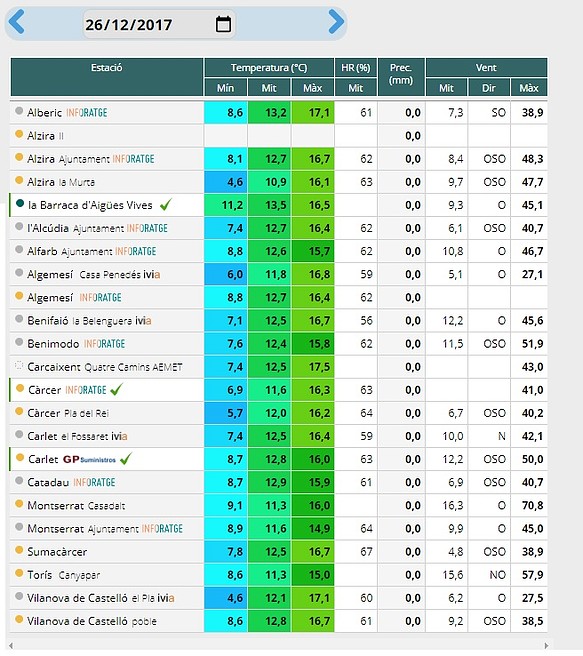Click the orange status dot for Alzira II
This screenshot has width=583, height=656.
[x=19, y=134]
